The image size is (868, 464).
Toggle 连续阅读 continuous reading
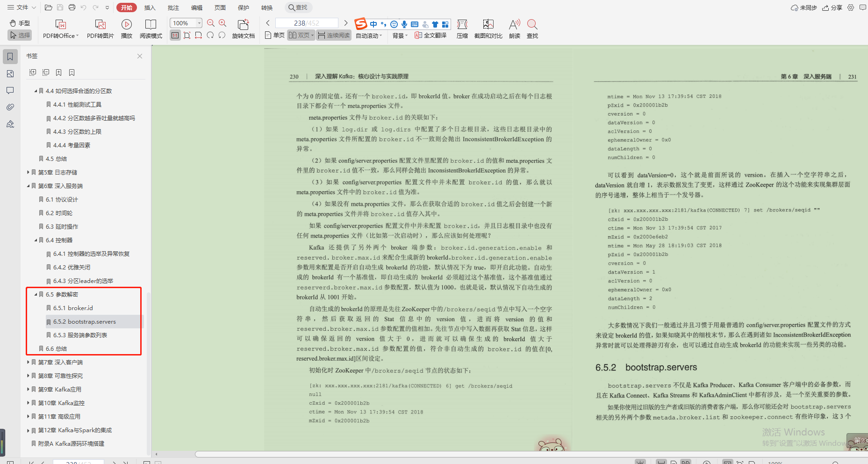click(334, 35)
